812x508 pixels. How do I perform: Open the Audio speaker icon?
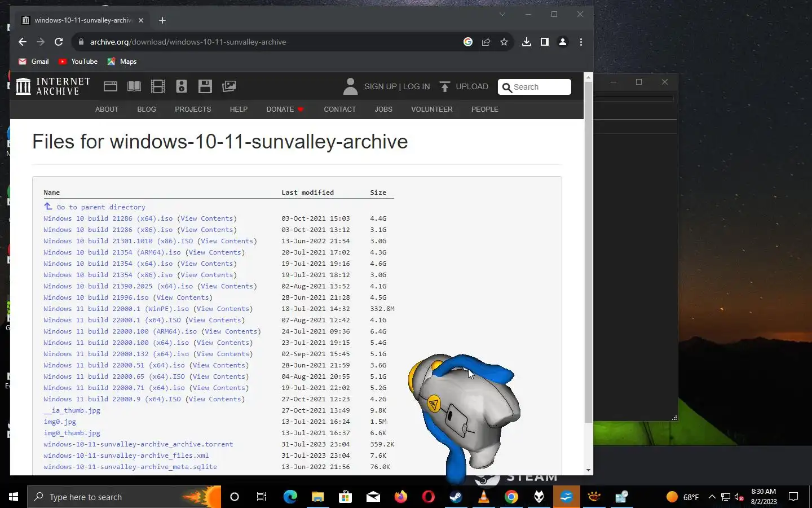point(181,86)
